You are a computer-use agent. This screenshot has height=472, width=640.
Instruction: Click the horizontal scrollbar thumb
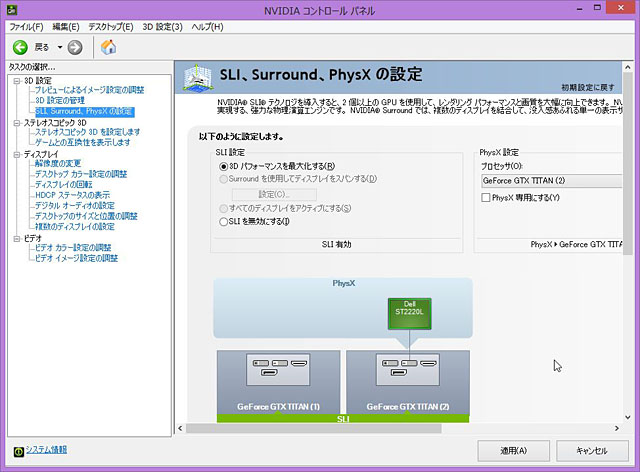[x=313, y=428]
